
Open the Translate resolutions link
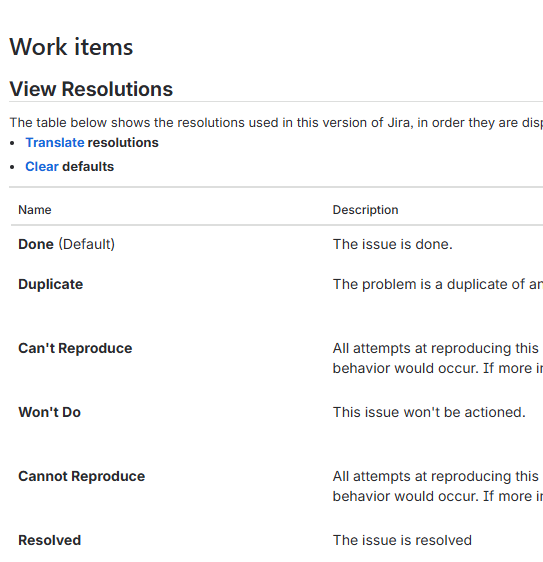pyautogui.click(x=55, y=143)
